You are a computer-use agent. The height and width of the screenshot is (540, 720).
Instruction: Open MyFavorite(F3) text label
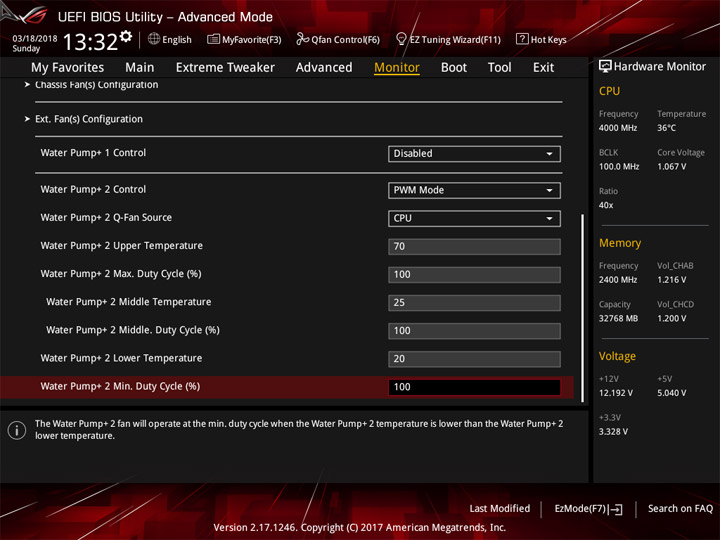tap(252, 40)
